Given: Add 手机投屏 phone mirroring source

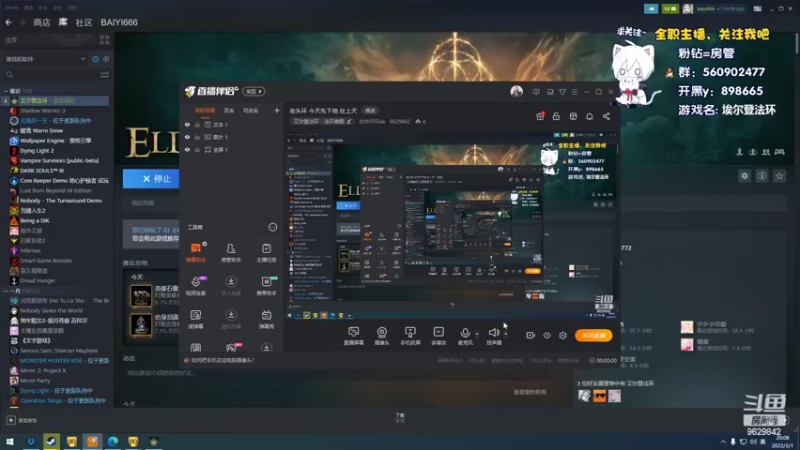Looking at the screenshot, I should (x=410, y=336).
